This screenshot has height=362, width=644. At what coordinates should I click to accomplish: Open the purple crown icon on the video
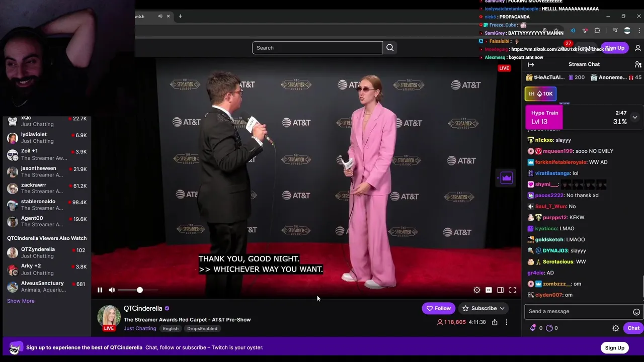point(506,177)
